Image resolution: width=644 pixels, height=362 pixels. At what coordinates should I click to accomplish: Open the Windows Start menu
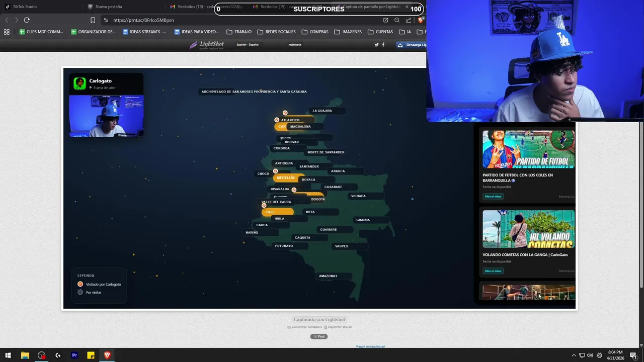tap(8, 355)
